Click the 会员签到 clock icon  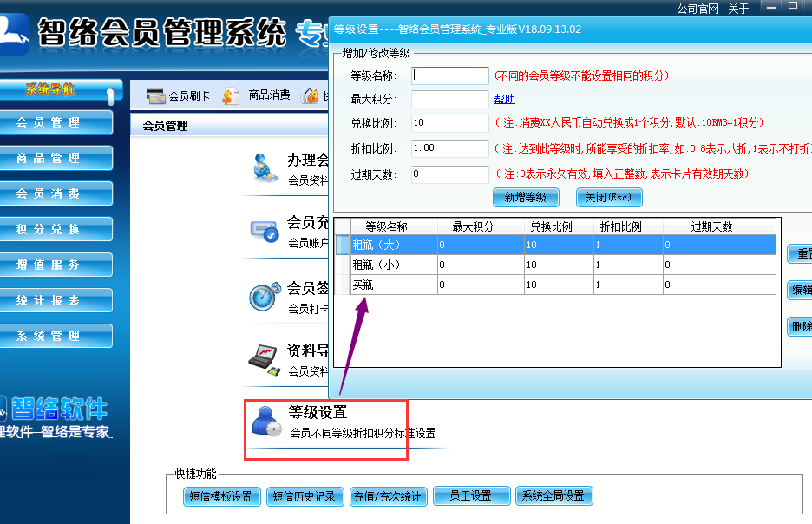264,296
